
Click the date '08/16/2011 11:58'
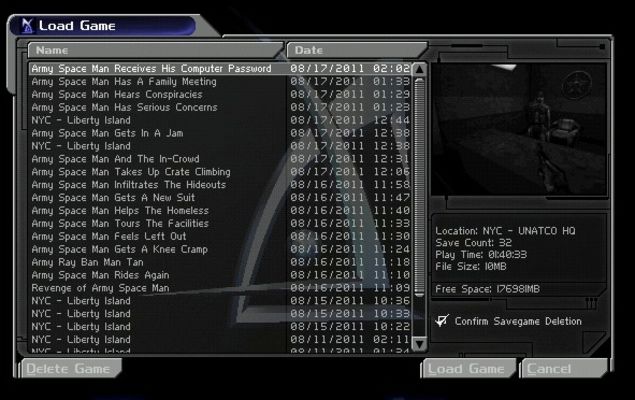pos(350,185)
